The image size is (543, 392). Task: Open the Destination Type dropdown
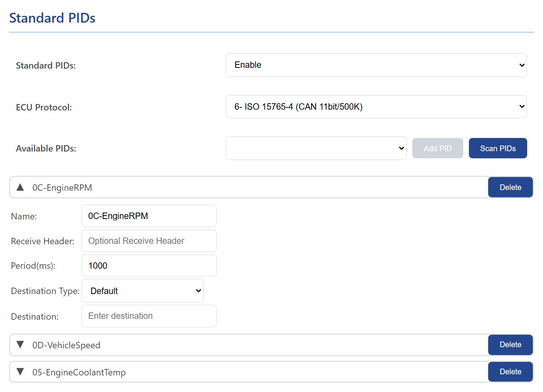(x=143, y=291)
